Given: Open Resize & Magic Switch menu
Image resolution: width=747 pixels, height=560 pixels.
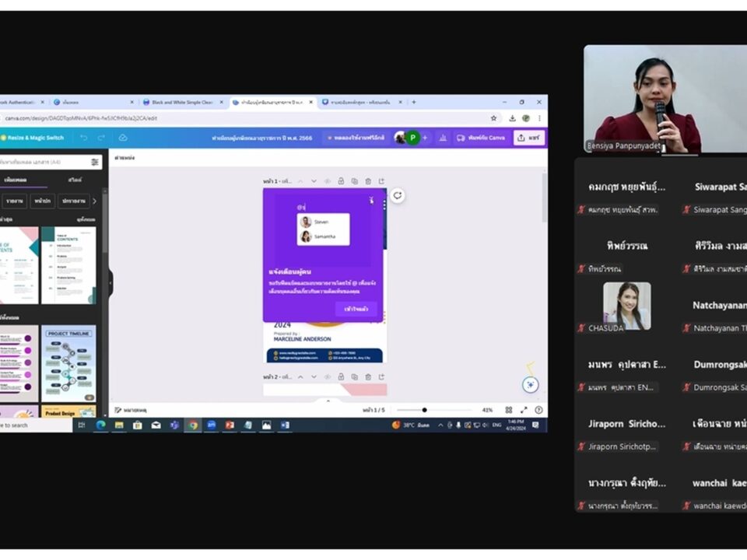Looking at the screenshot, I should (32, 138).
